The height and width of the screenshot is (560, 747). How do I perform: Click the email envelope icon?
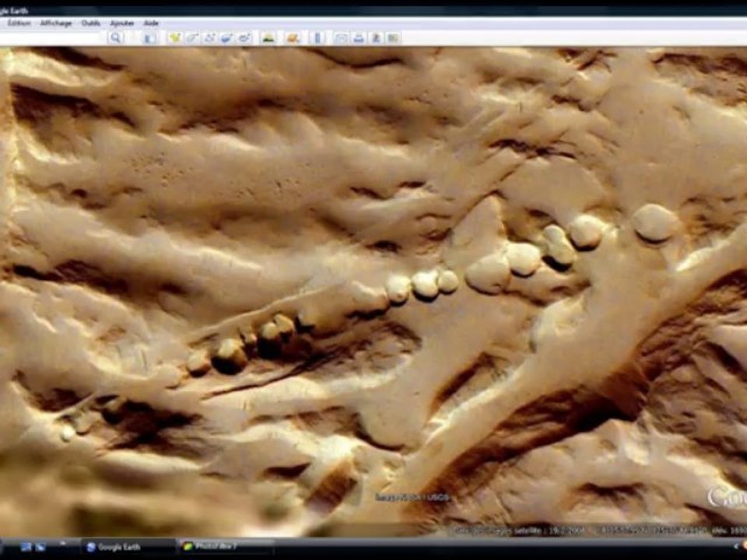click(341, 37)
